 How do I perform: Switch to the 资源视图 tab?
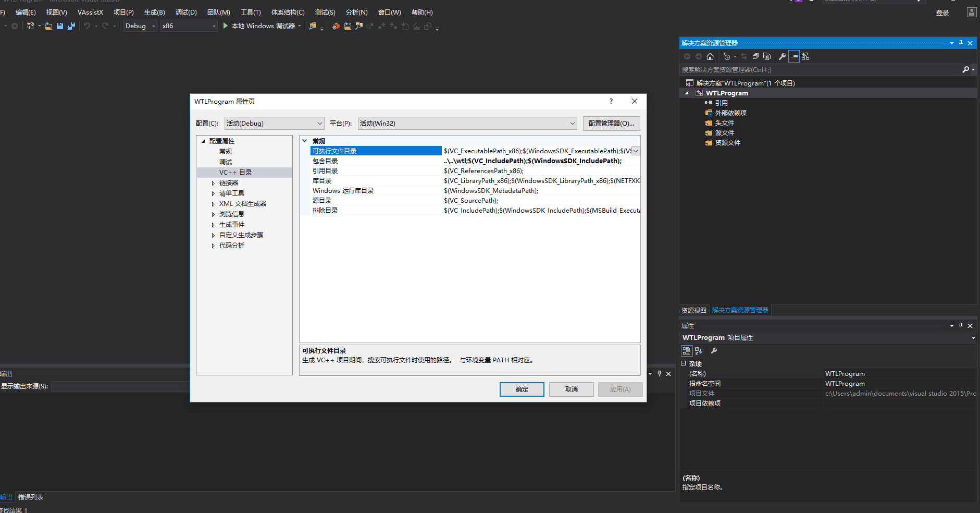coord(694,310)
